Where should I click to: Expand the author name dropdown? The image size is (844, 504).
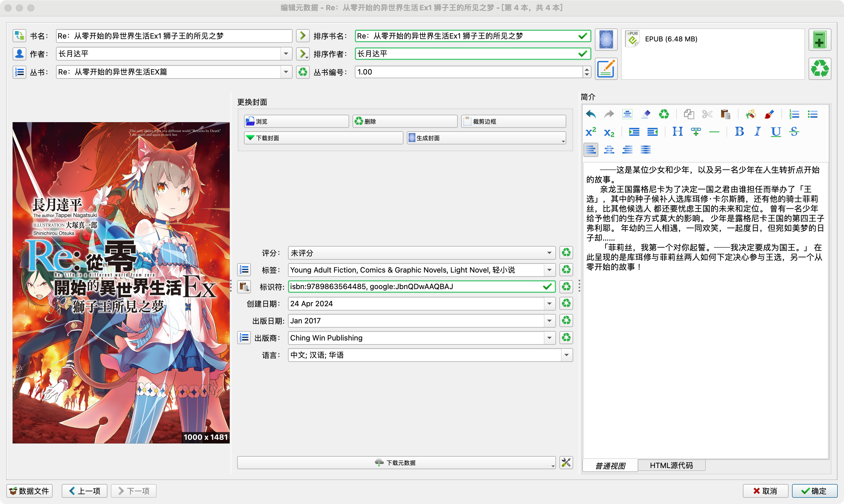[286, 54]
